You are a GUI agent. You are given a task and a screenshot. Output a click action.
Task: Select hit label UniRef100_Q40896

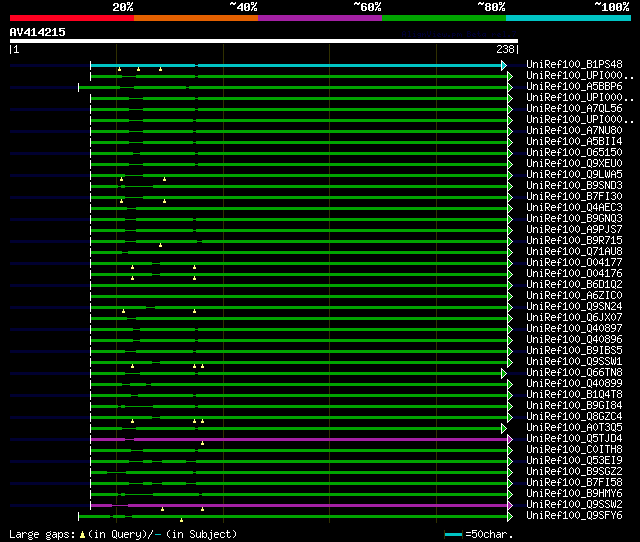(574, 340)
